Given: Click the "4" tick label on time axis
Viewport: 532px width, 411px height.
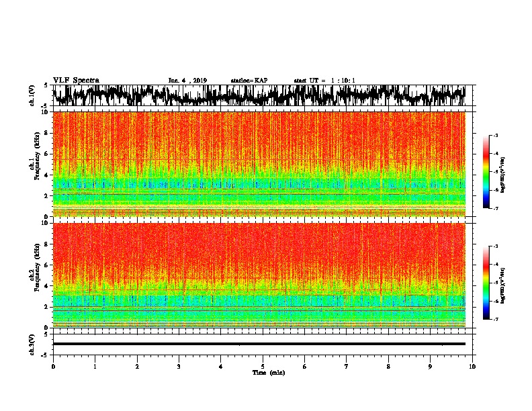Looking at the screenshot, I should click(x=221, y=367).
